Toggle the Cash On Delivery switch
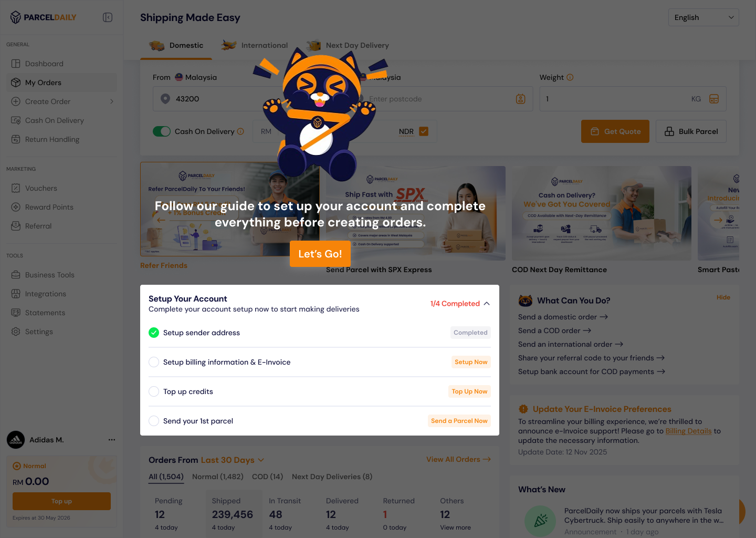Viewport: 756px width, 538px height. click(x=162, y=131)
